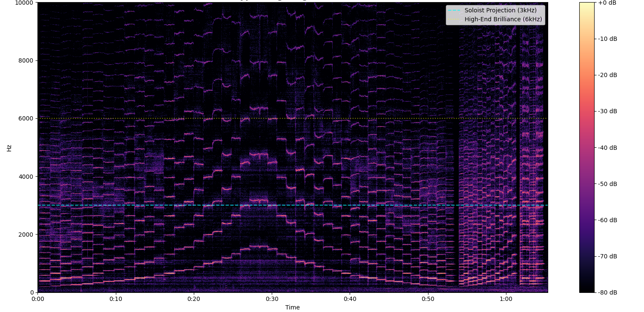
Task: Click the -80 dB colorbar tick label
Action: (607, 293)
